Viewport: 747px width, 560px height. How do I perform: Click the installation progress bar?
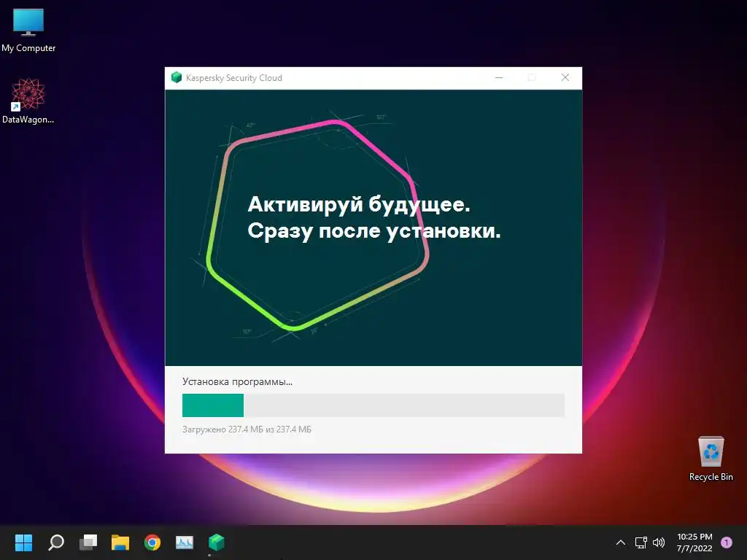click(373, 405)
